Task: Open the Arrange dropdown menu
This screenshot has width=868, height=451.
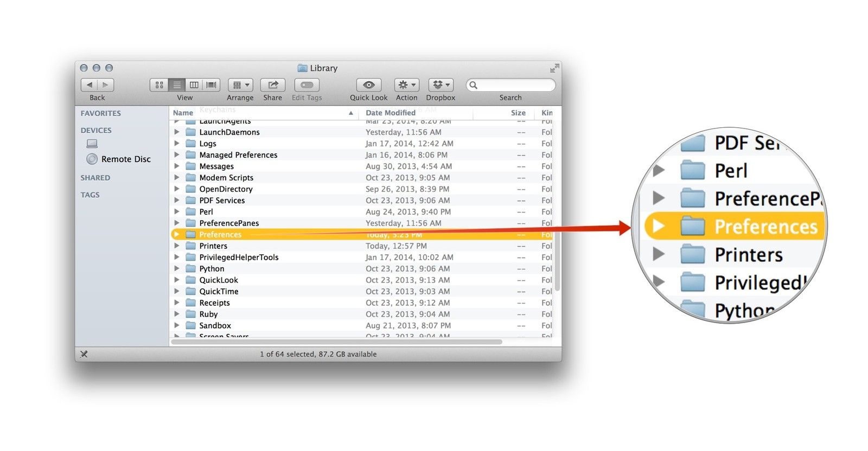Action: [240, 85]
